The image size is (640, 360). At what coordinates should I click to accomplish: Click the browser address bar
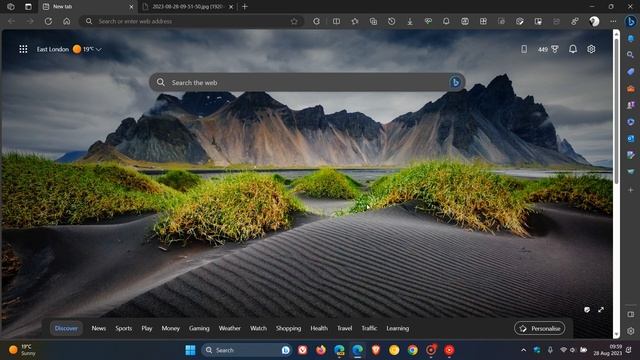point(192,21)
